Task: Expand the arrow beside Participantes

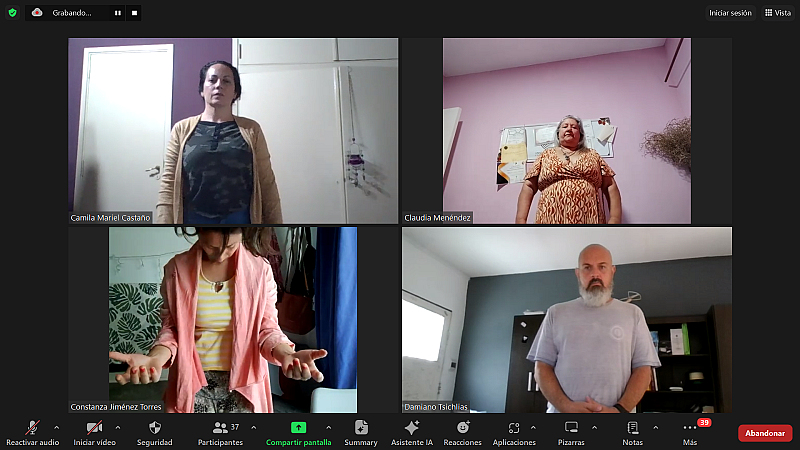Action: pos(252,427)
